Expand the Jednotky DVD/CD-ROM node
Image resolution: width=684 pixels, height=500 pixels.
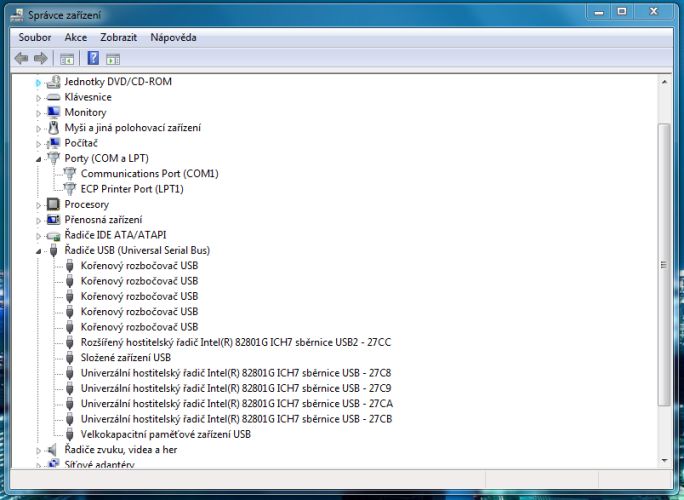38,82
